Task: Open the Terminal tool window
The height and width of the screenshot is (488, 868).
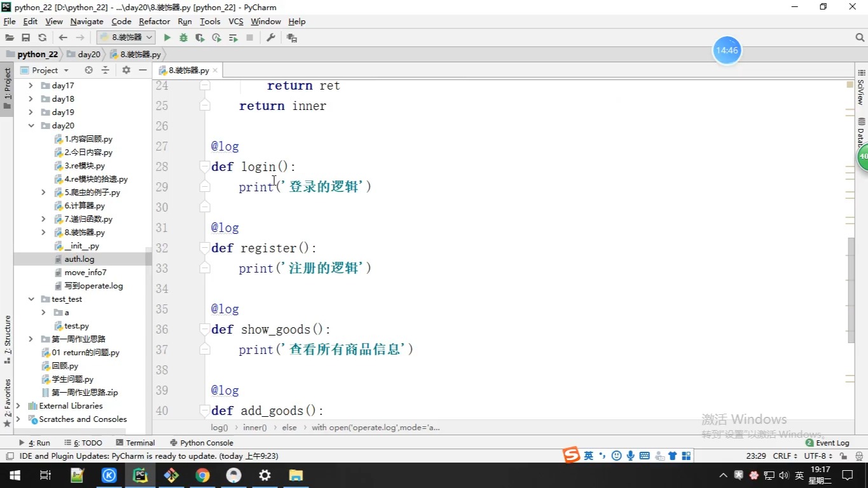Action: (135, 443)
